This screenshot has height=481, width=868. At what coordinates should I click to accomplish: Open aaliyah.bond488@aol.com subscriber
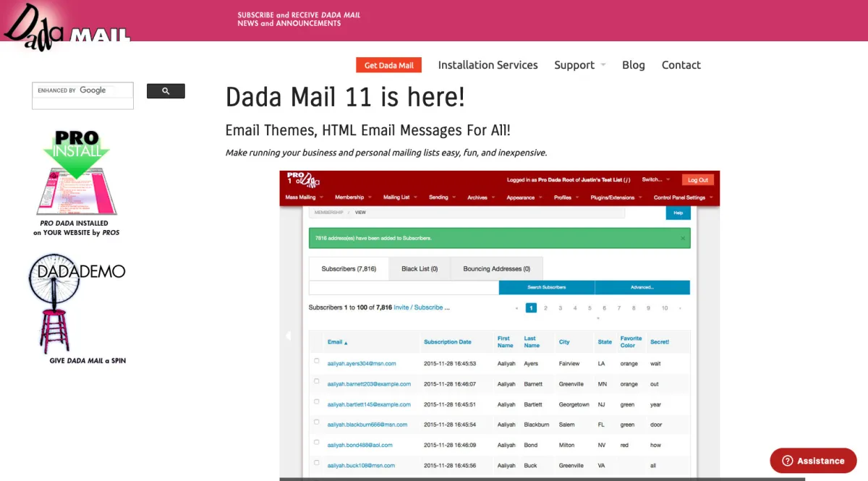pos(359,445)
